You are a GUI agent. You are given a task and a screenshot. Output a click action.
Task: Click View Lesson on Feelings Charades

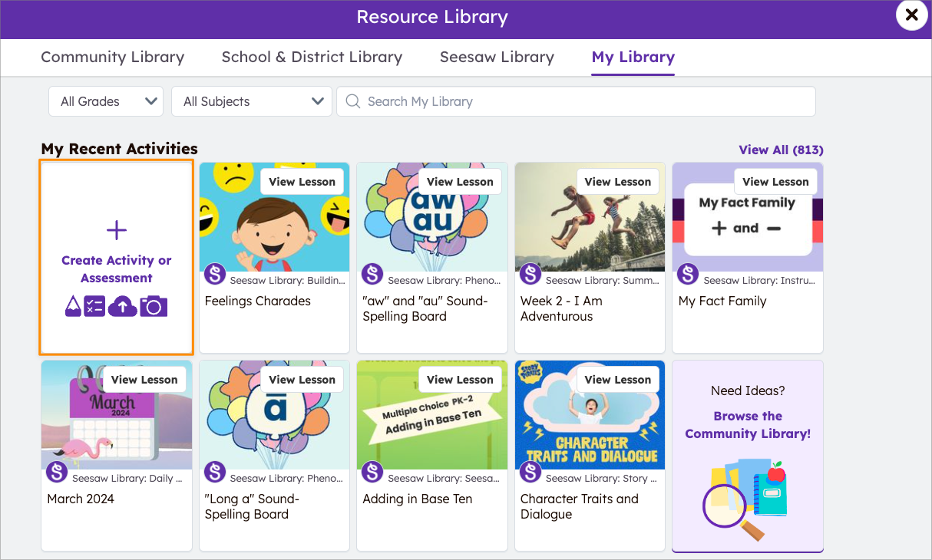(x=302, y=181)
